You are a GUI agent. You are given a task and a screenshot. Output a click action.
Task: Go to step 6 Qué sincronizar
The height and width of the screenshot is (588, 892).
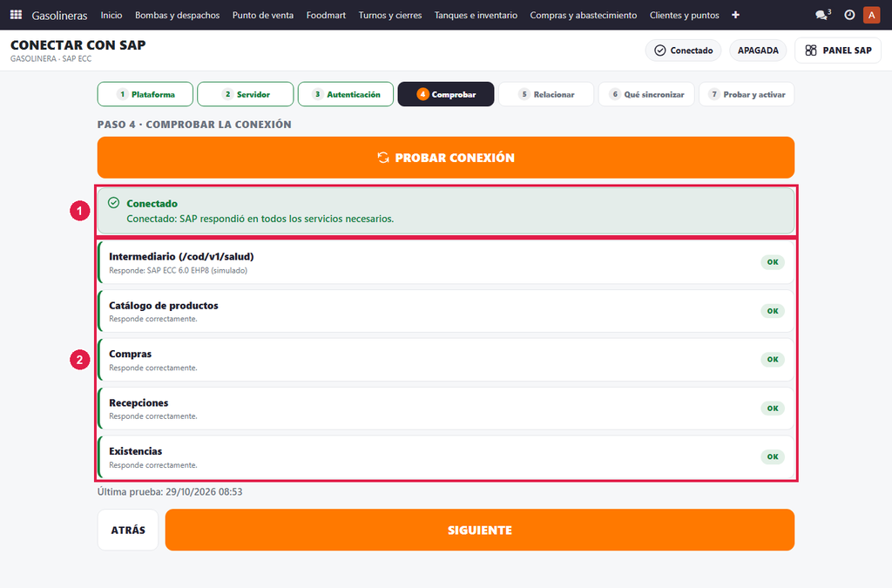point(646,94)
